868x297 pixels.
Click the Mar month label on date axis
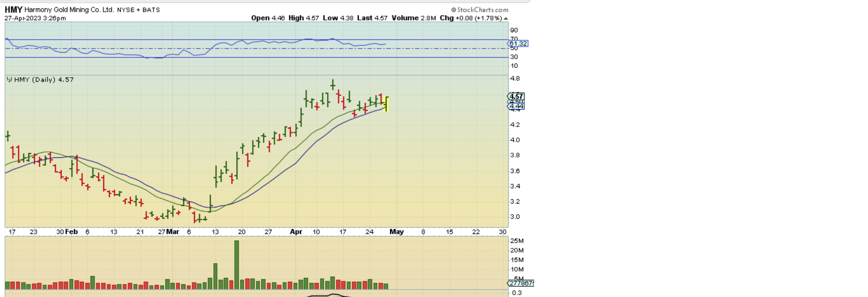click(173, 232)
